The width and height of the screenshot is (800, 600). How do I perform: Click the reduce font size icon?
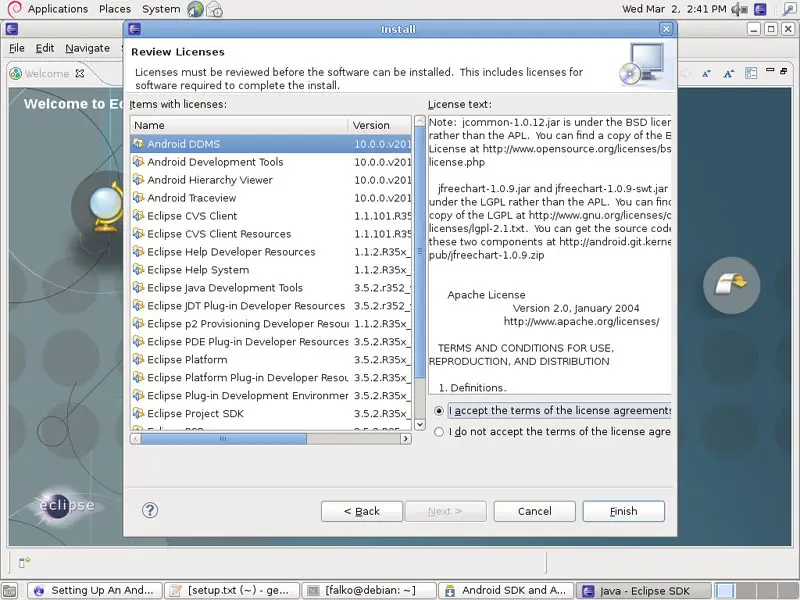tap(706, 73)
